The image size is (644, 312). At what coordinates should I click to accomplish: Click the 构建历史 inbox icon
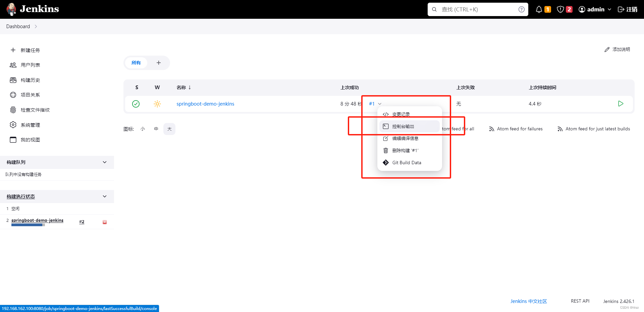click(x=13, y=80)
